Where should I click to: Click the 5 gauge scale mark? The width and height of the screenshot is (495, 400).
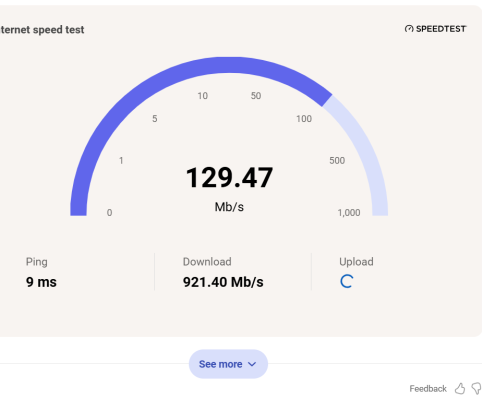[x=155, y=119]
